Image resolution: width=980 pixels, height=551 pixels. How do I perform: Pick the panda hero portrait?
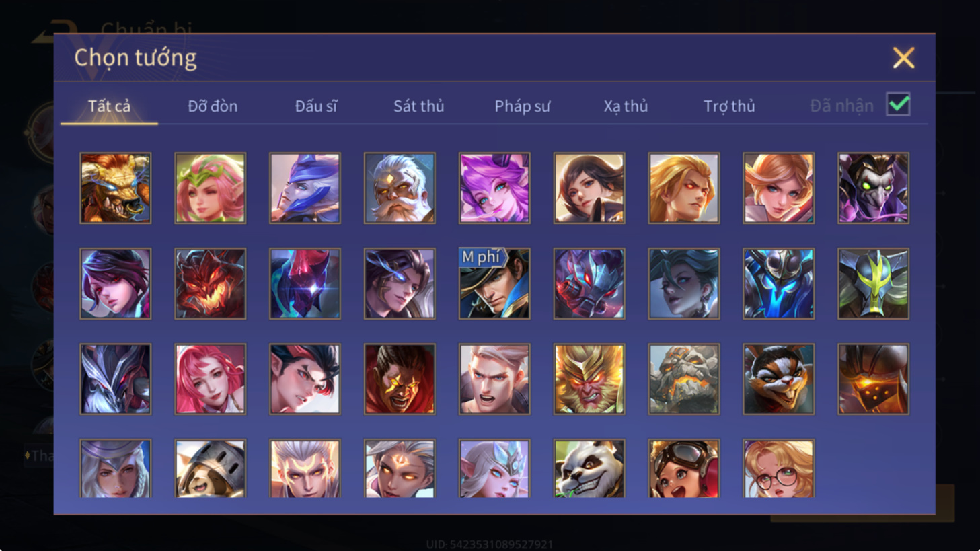[589, 468]
